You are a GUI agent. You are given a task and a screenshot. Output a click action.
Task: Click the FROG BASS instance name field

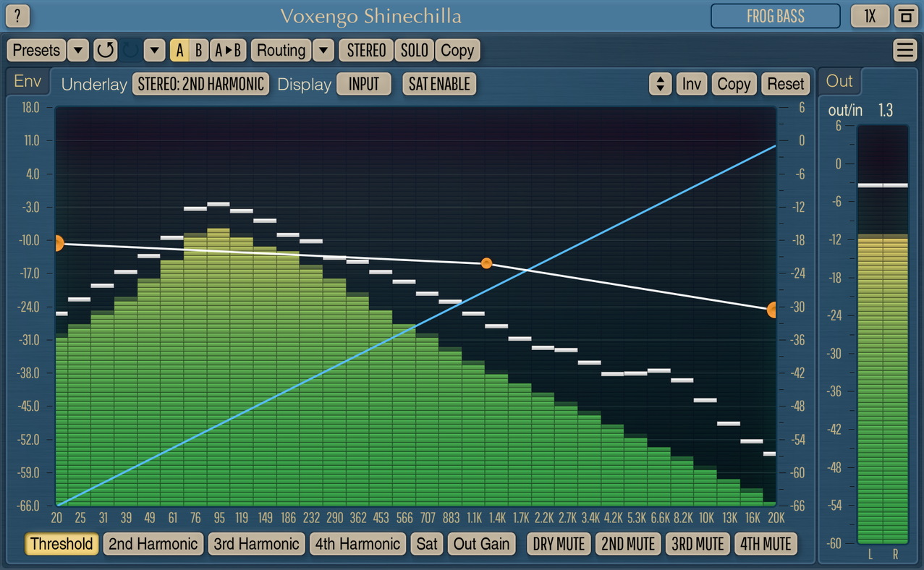775,15
